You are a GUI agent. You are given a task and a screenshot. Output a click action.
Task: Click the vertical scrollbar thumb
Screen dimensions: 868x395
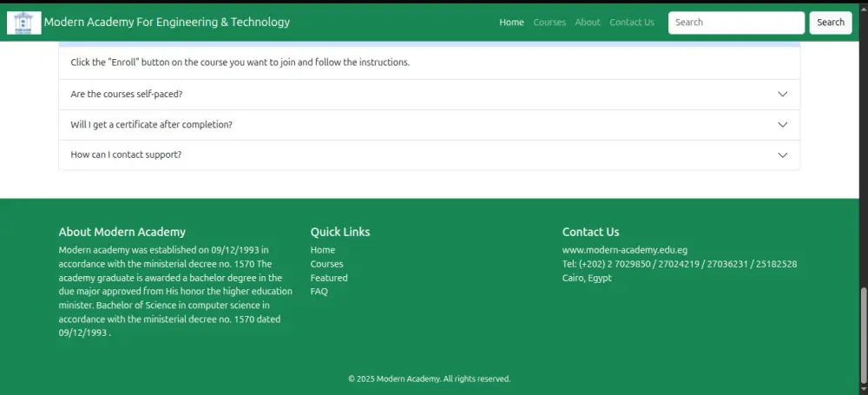tap(864, 336)
